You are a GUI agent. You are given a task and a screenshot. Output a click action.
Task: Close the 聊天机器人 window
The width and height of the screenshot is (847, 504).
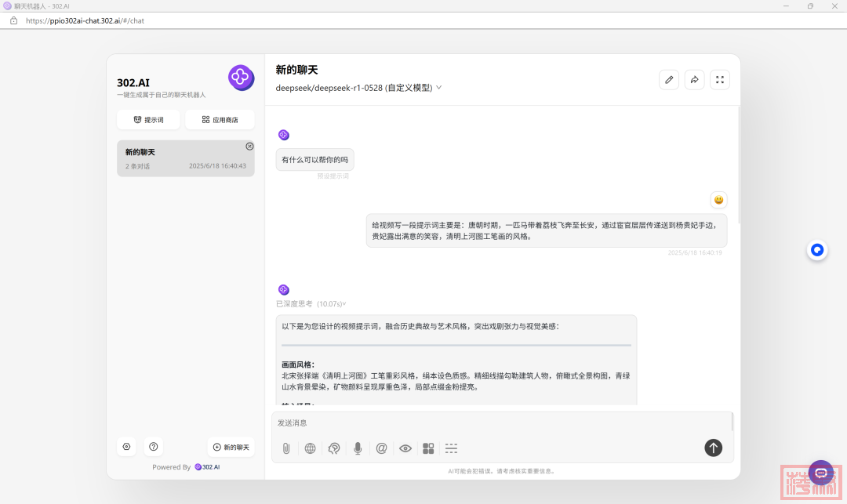[x=834, y=6]
